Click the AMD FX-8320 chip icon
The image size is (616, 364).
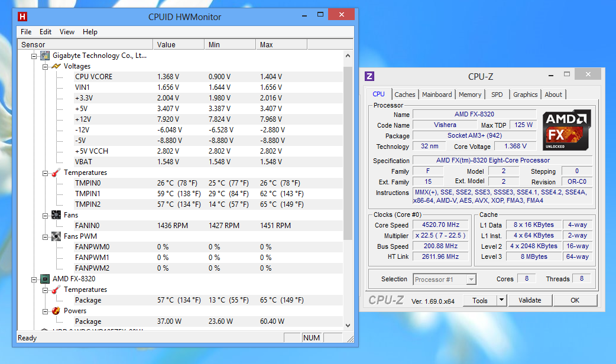(45, 279)
